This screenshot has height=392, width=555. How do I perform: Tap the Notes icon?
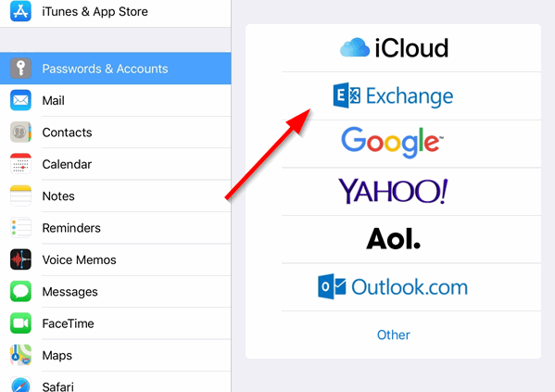point(20,196)
